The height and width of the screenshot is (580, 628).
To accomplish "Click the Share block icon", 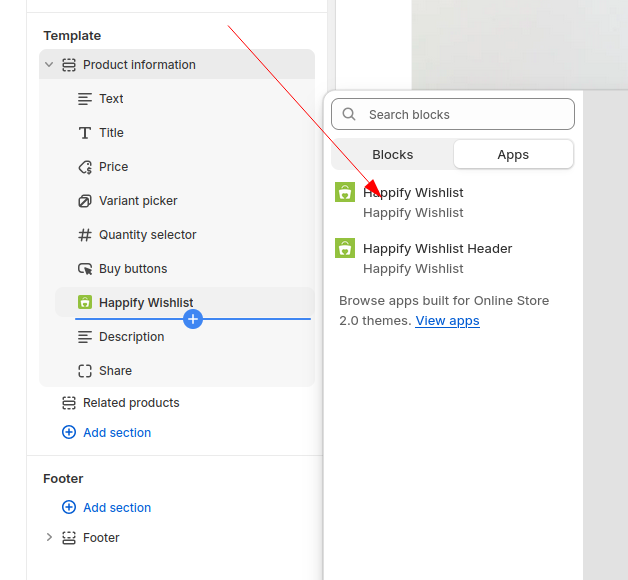I will (x=85, y=371).
